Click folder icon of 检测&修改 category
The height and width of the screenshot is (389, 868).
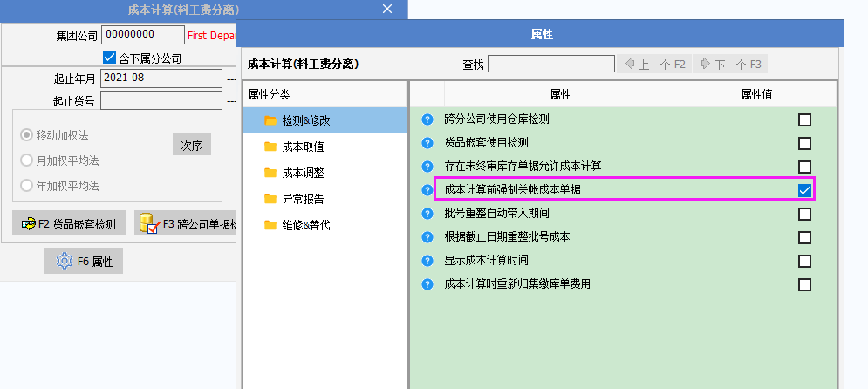270,120
